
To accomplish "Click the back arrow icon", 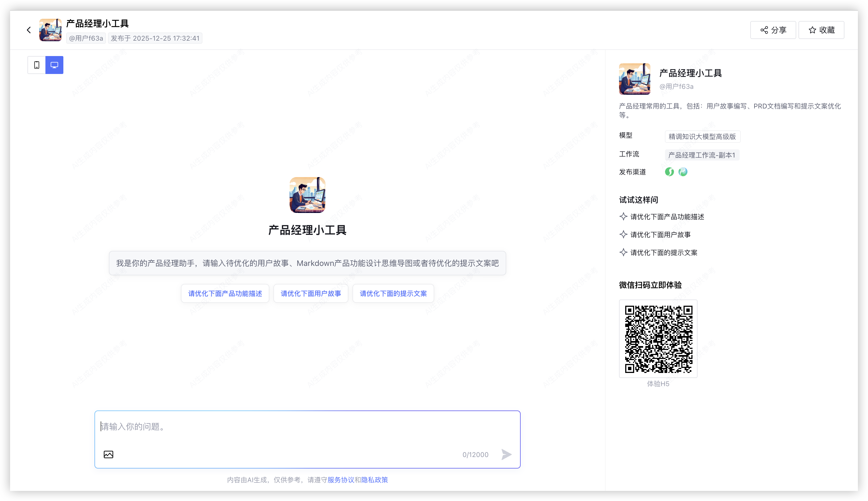I will (x=29, y=30).
